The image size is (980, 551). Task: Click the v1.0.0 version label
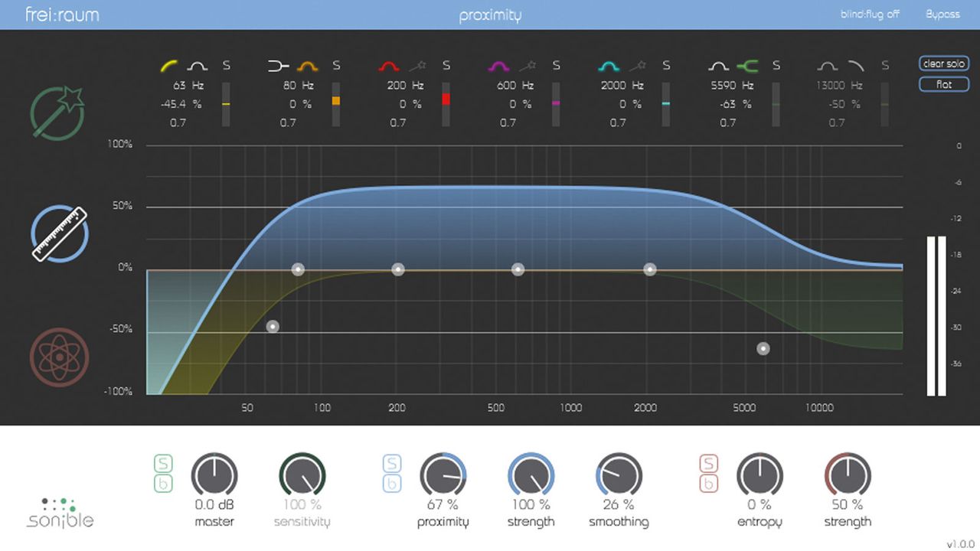click(961, 544)
